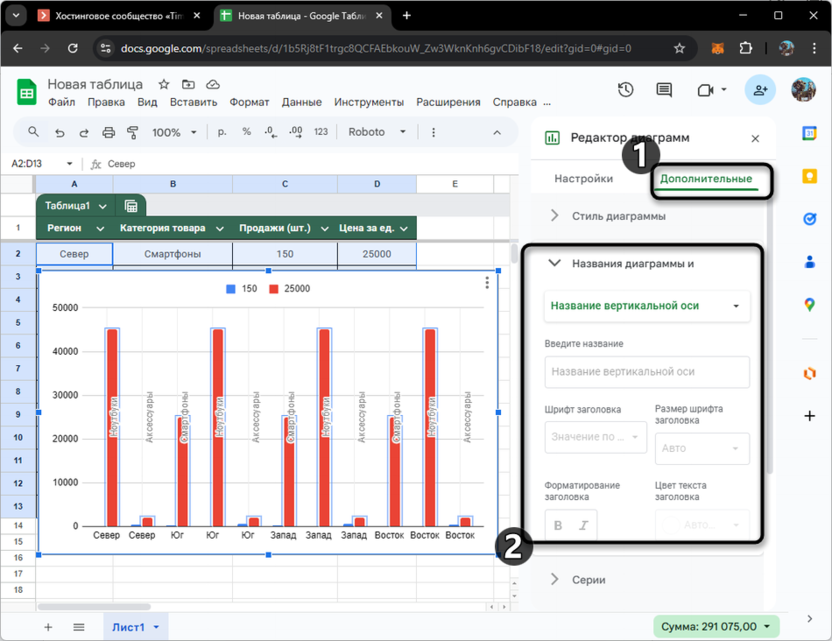Screen dimensions: 832x641
Task: Select the paint format roller tool
Action: tap(133, 132)
